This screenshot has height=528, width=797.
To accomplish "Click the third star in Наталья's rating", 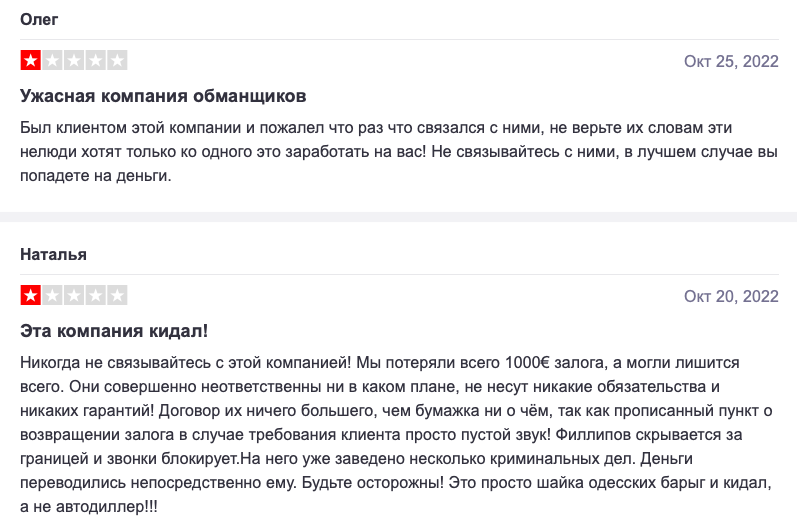I will point(74,295).
